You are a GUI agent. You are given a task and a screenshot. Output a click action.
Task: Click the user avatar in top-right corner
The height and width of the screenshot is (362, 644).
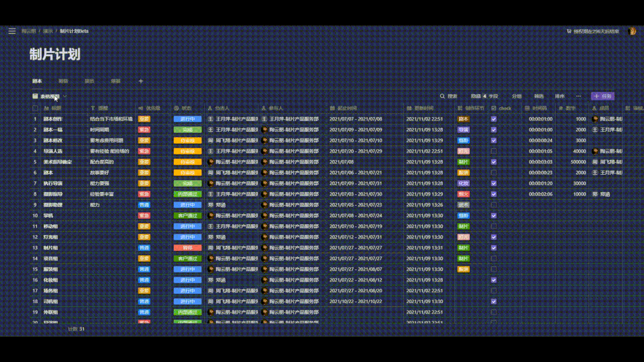pos(631,31)
